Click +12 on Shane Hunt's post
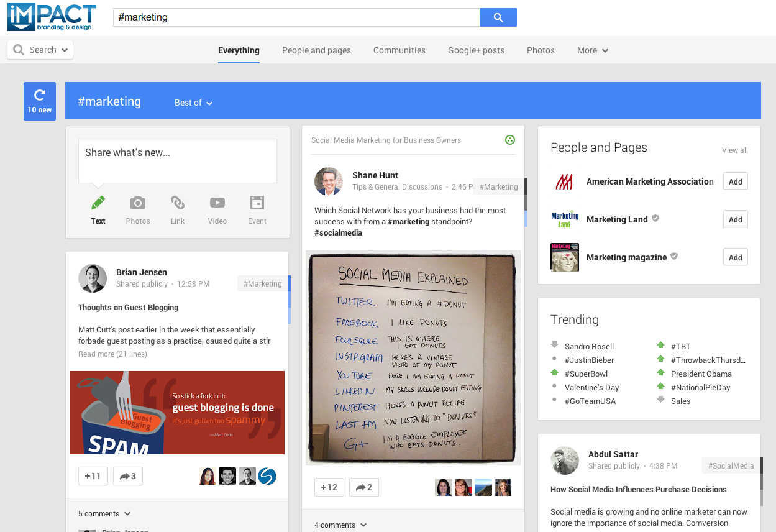This screenshot has width=776, height=532. (329, 487)
